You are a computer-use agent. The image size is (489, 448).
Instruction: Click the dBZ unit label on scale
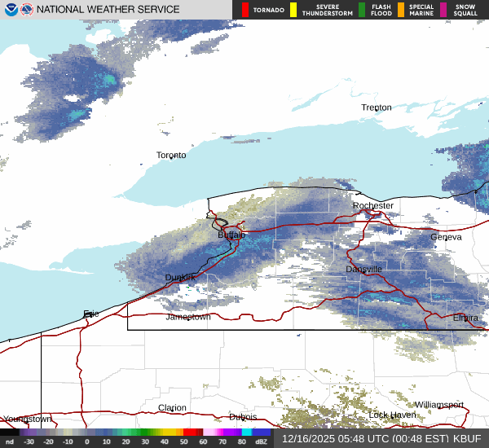(x=262, y=441)
